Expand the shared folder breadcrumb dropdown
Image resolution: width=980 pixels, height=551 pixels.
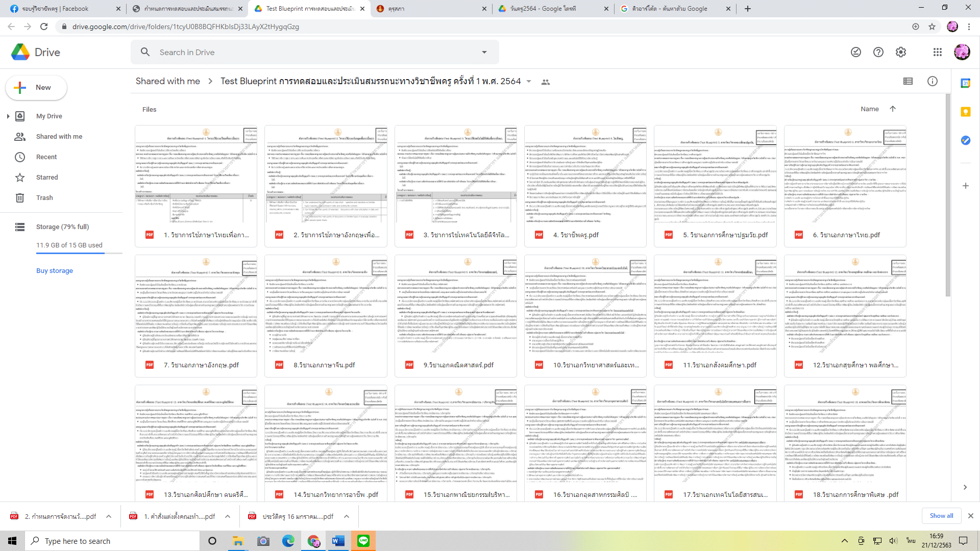click(x=529, y=82)
